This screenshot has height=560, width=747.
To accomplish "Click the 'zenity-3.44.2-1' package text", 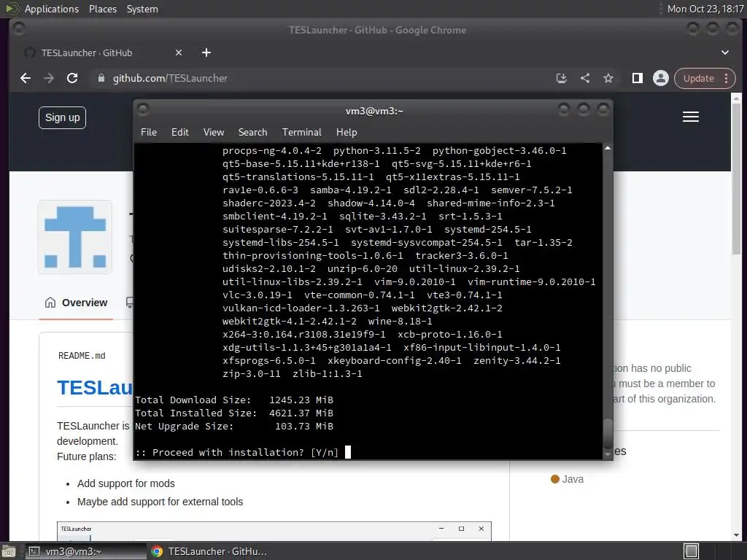I will [517, 360].
